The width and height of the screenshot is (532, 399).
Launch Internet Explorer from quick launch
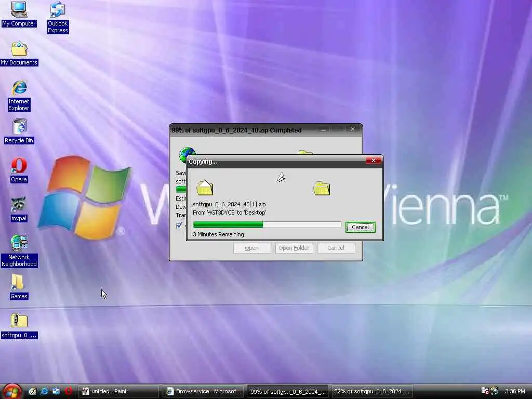(x=44, y=391)
